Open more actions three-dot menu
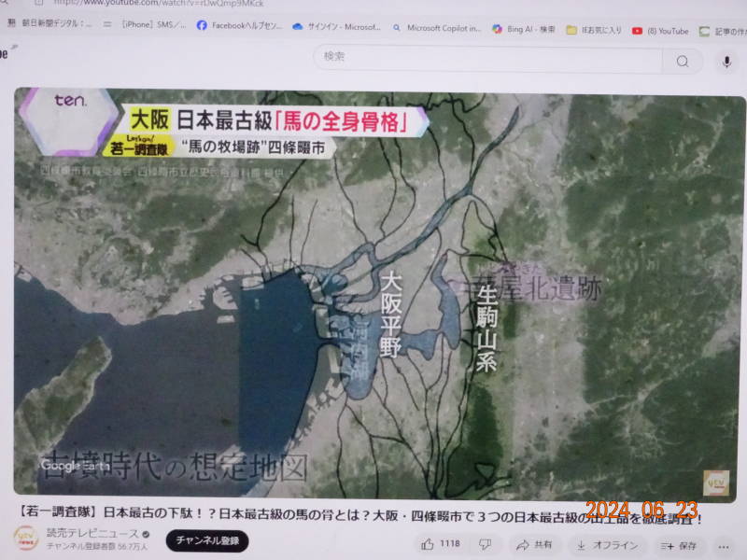This screenshot has height=560, width=747. (x=724, y=547)
